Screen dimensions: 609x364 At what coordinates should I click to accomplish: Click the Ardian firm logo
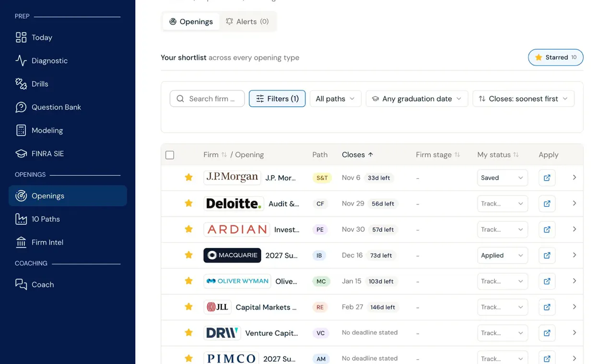point(236,229)
